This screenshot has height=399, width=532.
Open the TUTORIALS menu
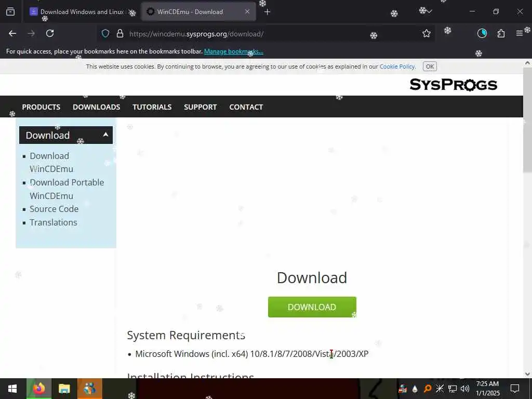pos(152,107)
